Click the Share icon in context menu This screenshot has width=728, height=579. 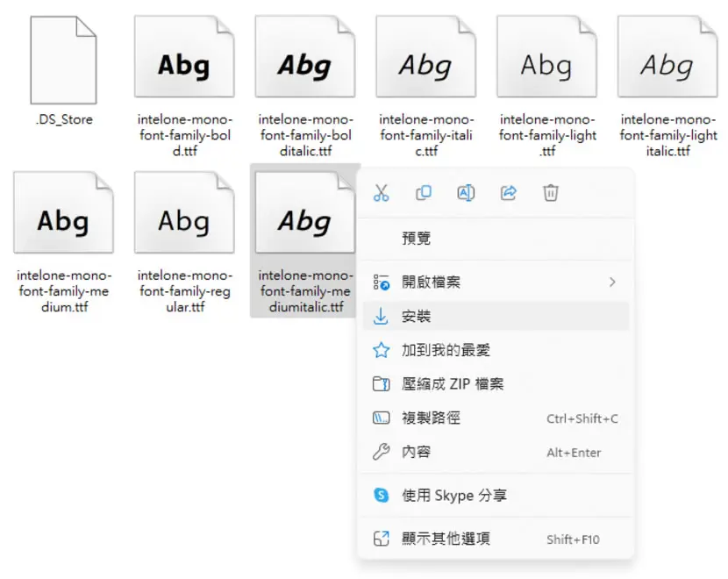[x=509, y=193]
